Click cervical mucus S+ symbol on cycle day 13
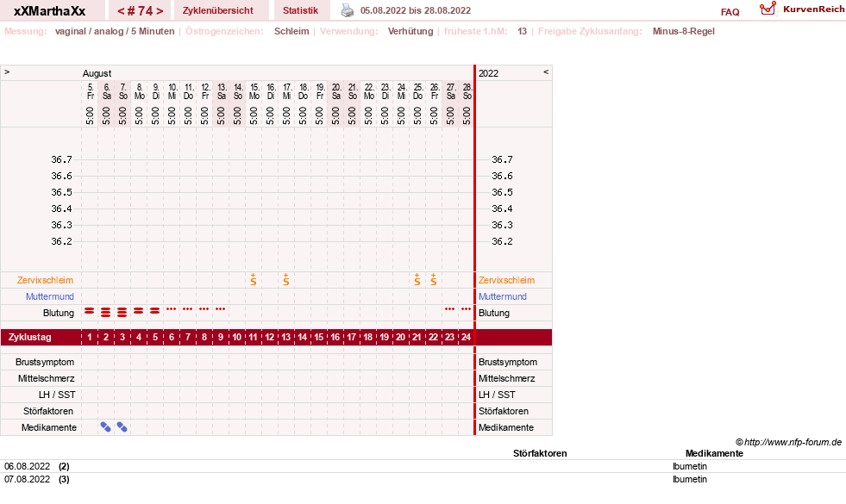 286,279
